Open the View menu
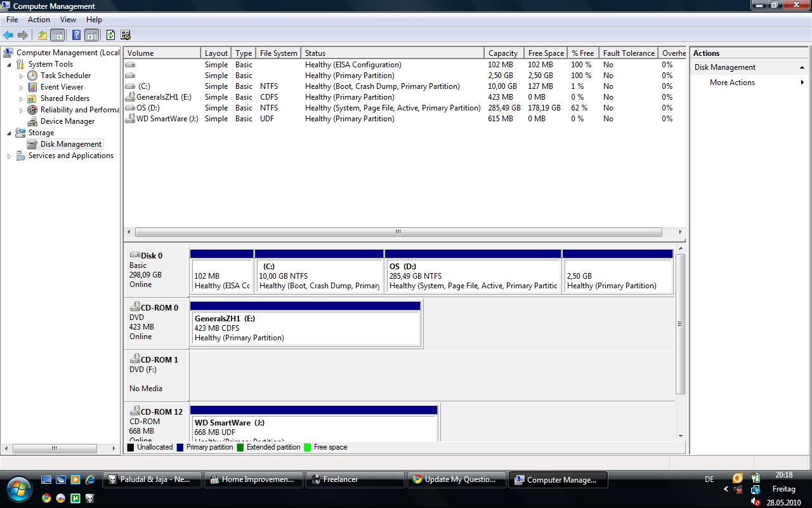The height and width of the screenshot is (508, 812). pos(68,20)
